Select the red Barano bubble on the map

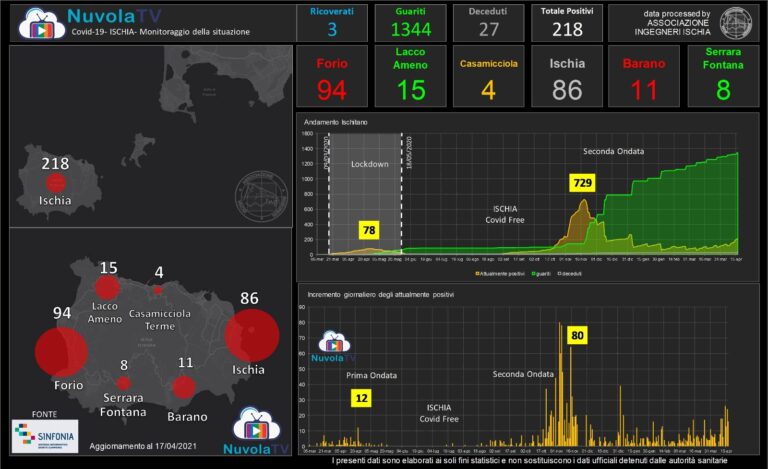point(184,387)
